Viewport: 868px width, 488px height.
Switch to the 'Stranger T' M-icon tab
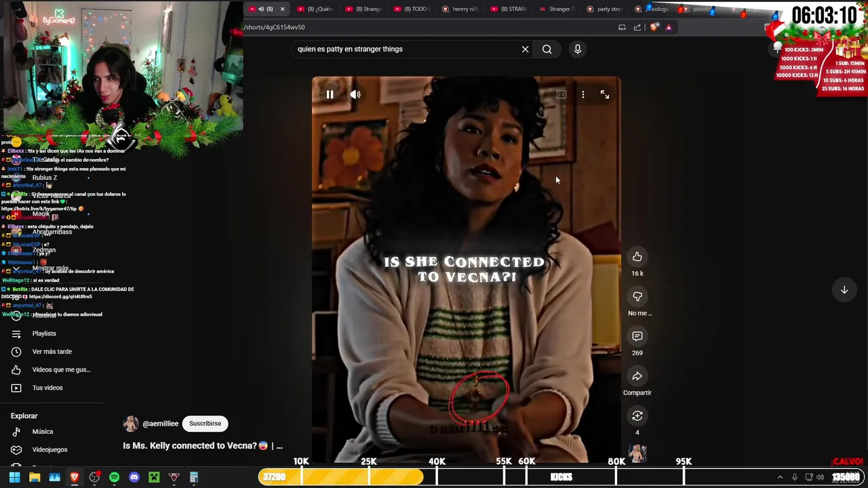point(558,9)
